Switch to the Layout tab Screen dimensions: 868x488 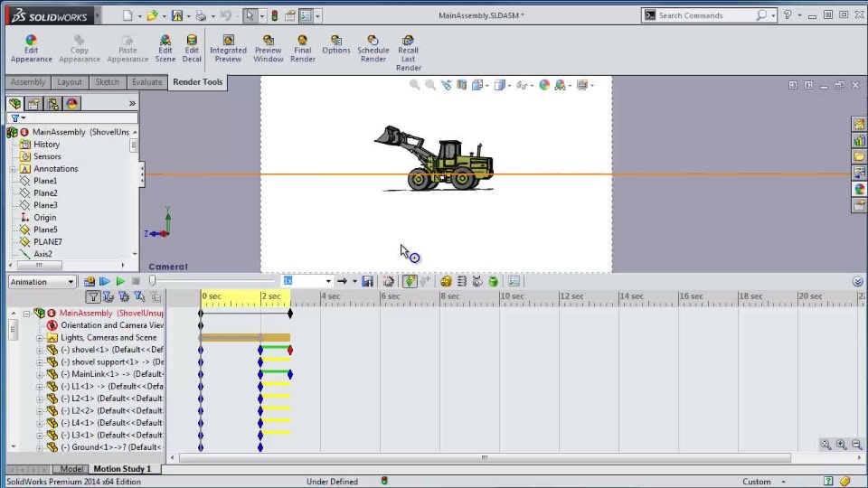70,82
